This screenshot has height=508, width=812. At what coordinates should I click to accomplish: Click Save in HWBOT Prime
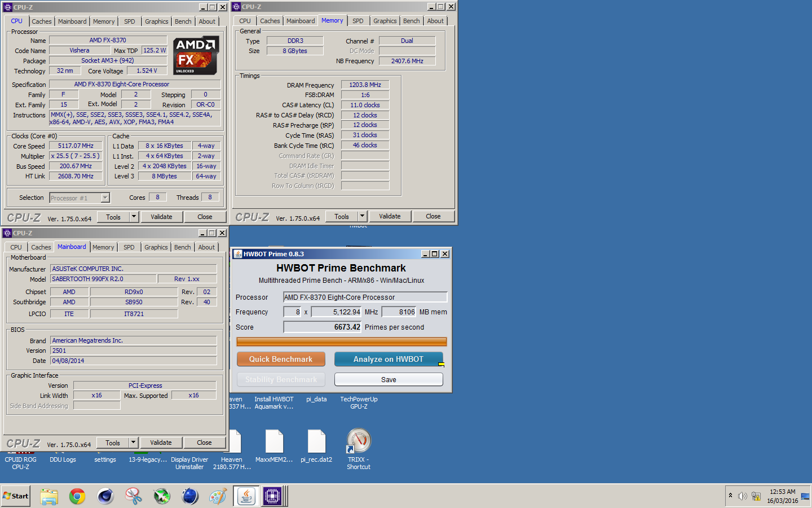[x=389, y=379]
